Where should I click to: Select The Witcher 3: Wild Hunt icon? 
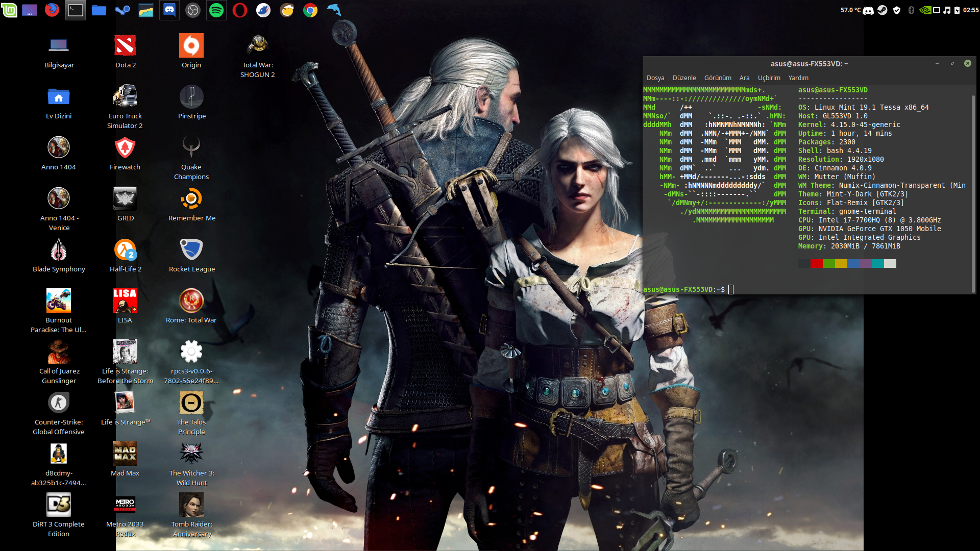[191, 464]
